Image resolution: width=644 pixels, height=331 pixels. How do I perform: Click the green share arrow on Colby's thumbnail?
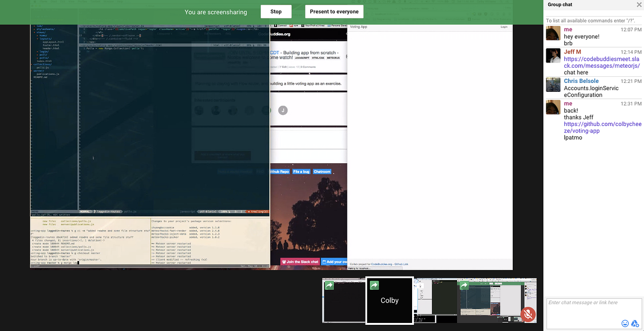(x=374, y=285)
